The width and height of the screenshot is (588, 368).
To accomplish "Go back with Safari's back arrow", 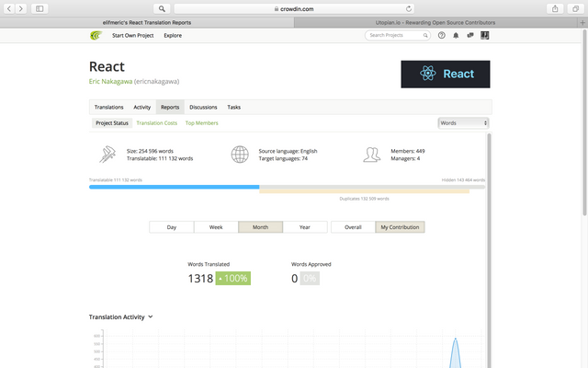I will [x=9, y=8].
